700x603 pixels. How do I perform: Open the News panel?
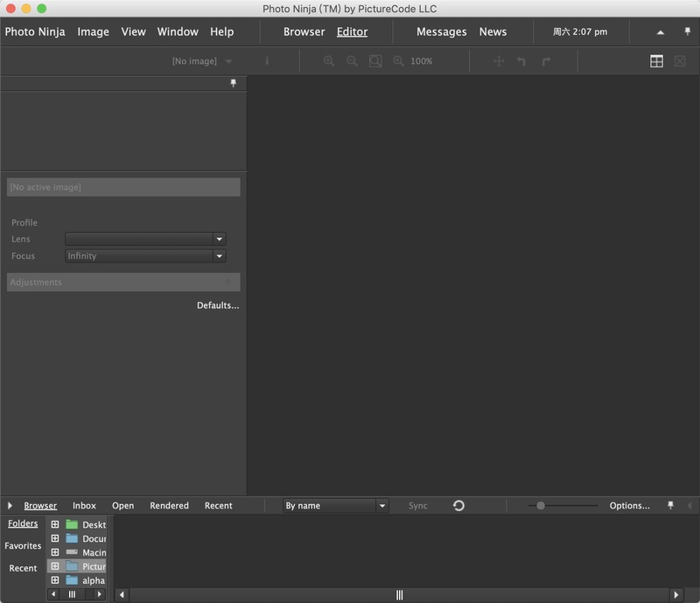pos(493,32)
